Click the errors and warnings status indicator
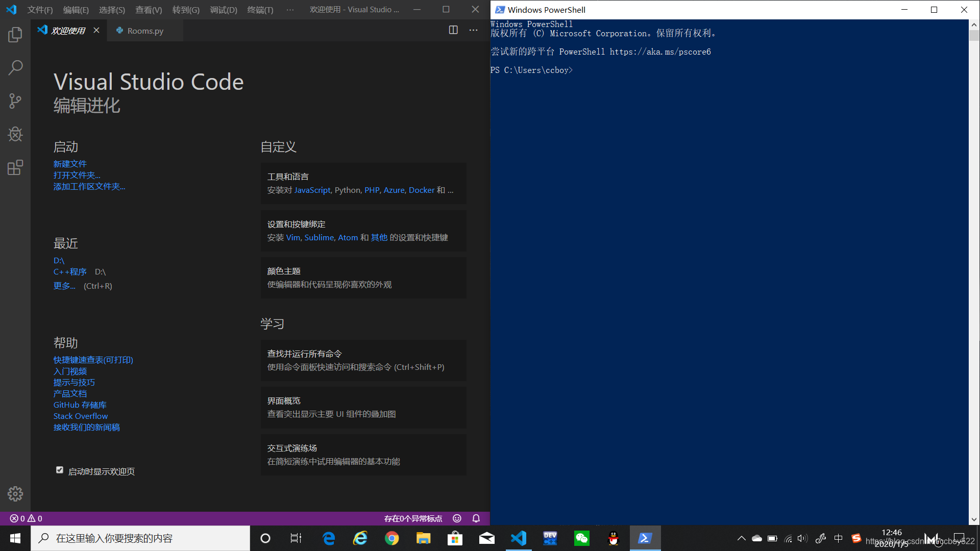 point(26,518)
